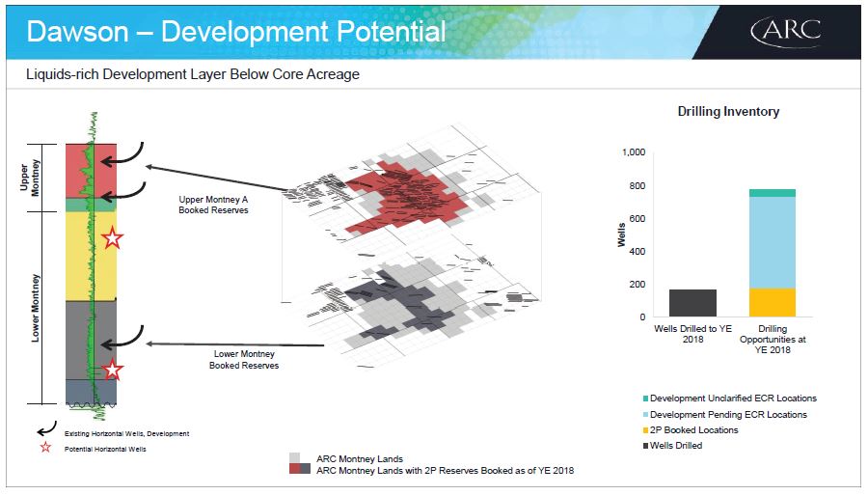This screenshot has width=868, height=495.
Task: Click the Drilling Inventory chart title
Action: 728,111
